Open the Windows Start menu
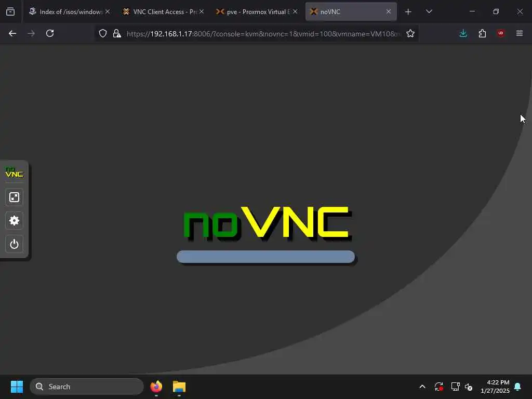The height and width of the screenshot is (399, 532). pos(17,387)
